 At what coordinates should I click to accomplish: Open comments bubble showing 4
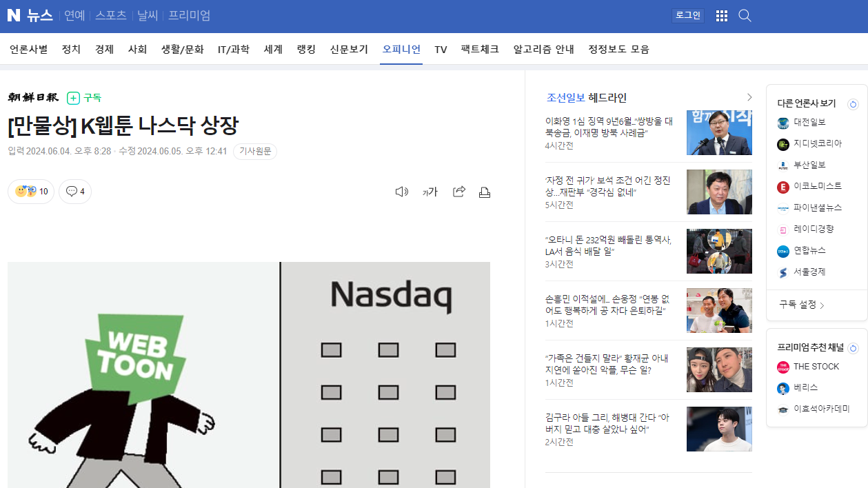(75, 192)
